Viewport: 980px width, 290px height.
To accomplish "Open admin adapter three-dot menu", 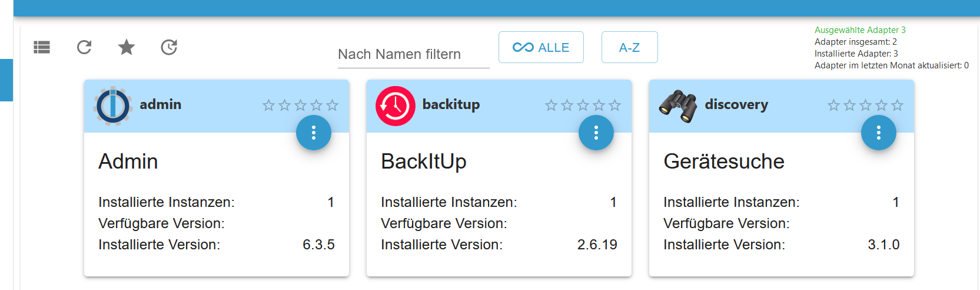I will (314, 133).
